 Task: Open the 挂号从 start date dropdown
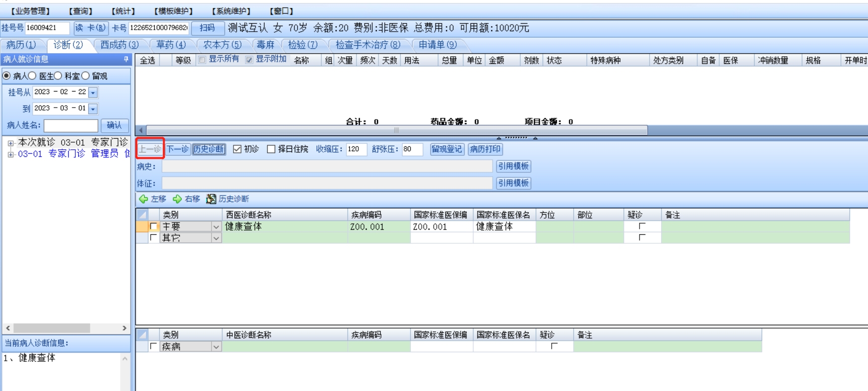93,92
